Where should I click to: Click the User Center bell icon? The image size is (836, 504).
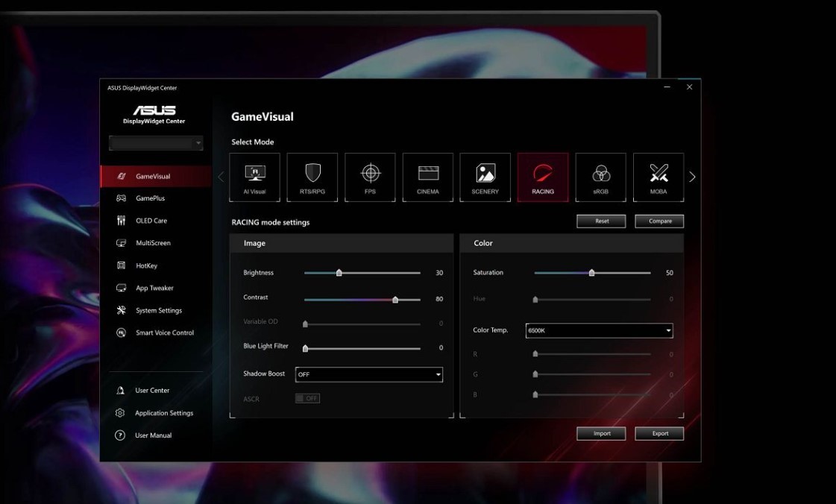(121, 391)
